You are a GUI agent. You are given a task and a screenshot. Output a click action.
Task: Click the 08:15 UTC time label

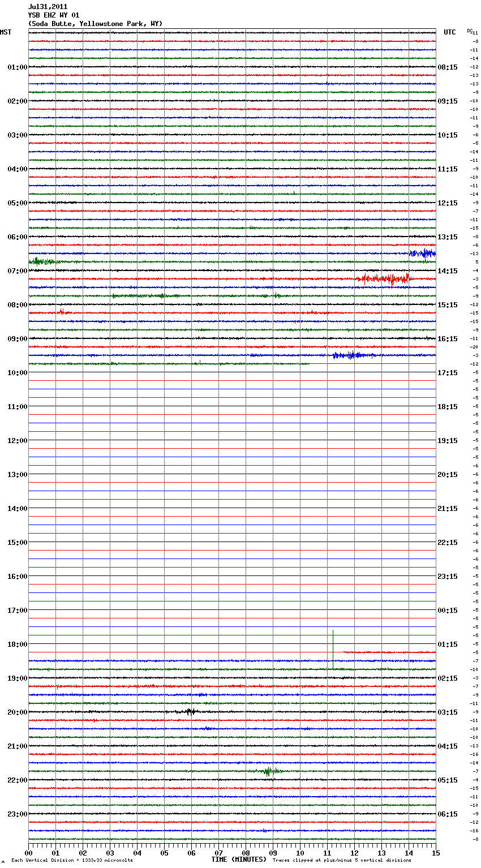[x=448, y=67]
